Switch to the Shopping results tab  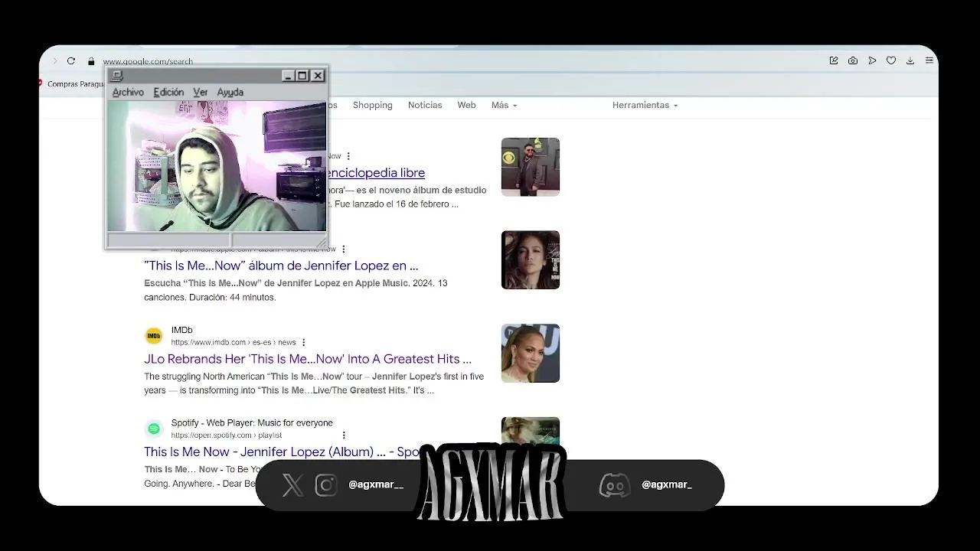(373, 105)
